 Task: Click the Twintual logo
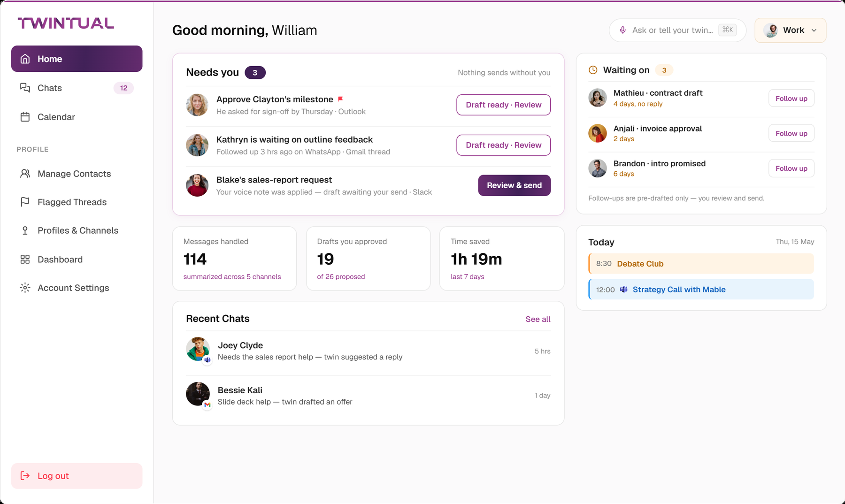(x=66, y=23)
